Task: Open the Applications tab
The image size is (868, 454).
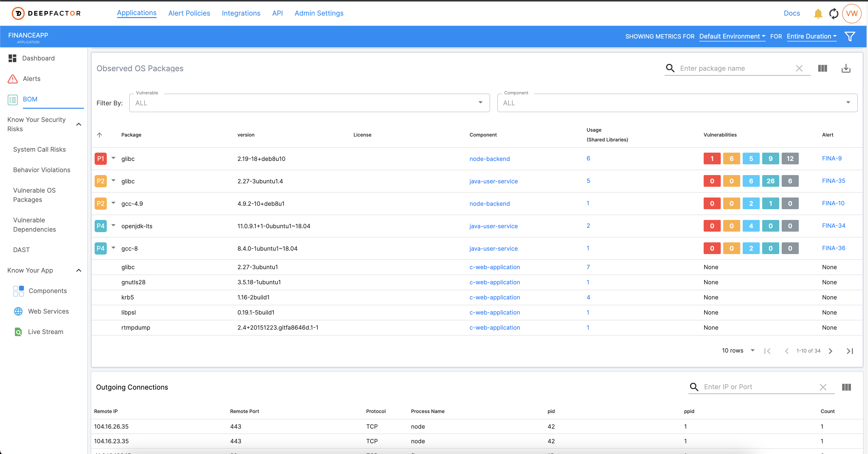Action: (137, 13)
